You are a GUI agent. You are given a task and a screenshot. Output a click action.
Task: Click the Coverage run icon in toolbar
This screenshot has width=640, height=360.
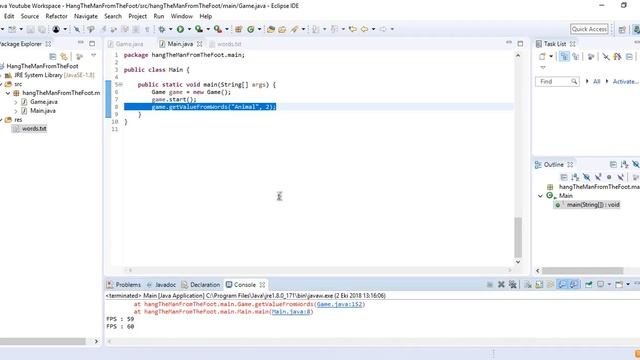199,29
